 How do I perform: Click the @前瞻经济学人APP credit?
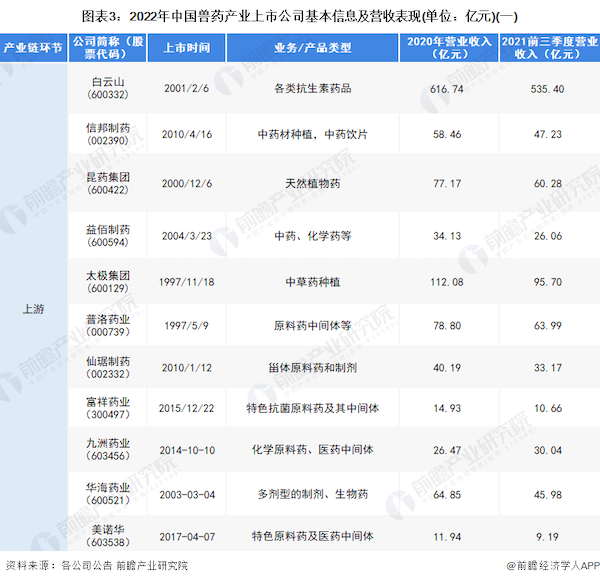click(x=553, y=566)
